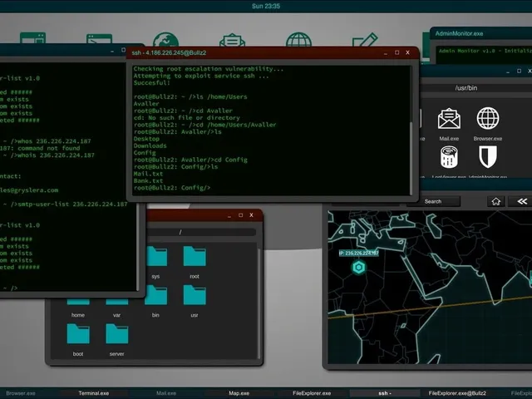The image size is (532, 399).
Task: Open LogViewer log icon in /usr/bin window
Action: (449, 157)
